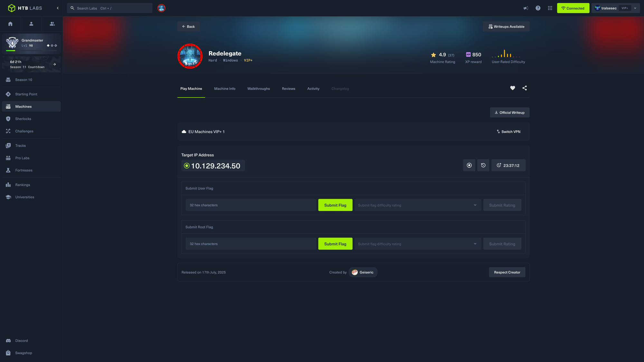644x362 pixels.
Task: Open the apps grid icon
Action: (550, 8)
